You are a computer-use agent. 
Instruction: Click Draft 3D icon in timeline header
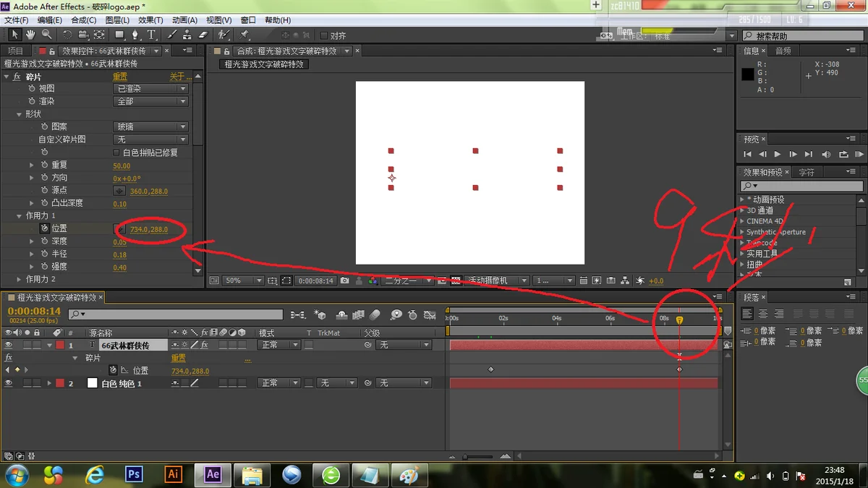tap(320, 314)
